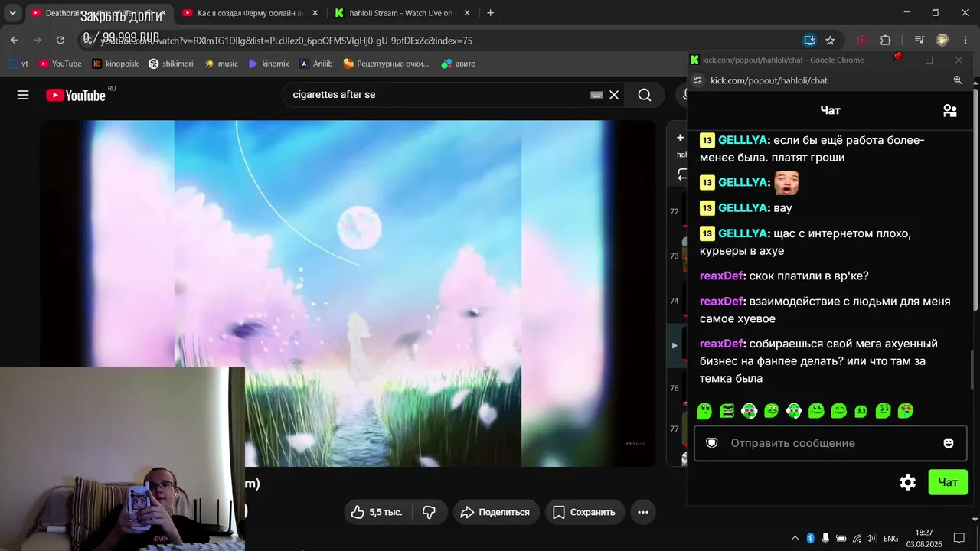Open the video's more actions menu

[x=643, y=512]
